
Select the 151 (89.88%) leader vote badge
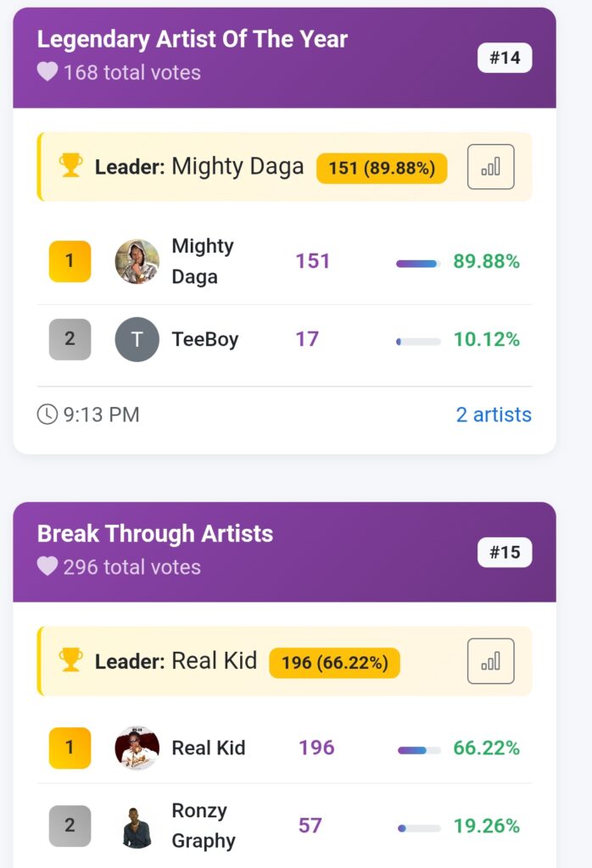[x=382, y=168]
